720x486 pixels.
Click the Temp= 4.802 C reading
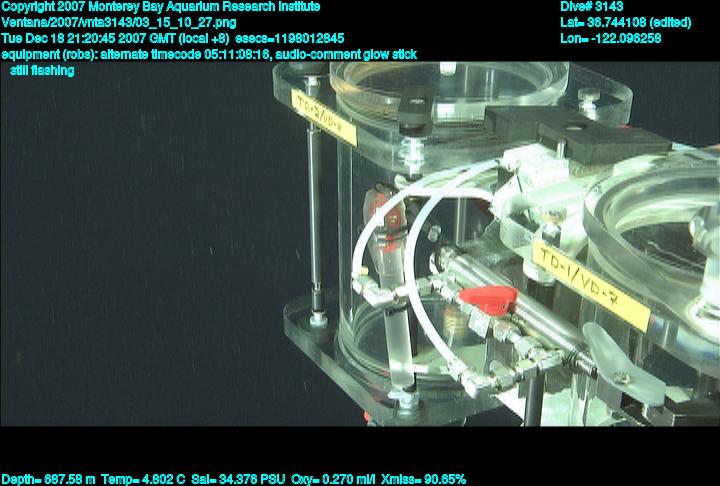click(143, 479)
